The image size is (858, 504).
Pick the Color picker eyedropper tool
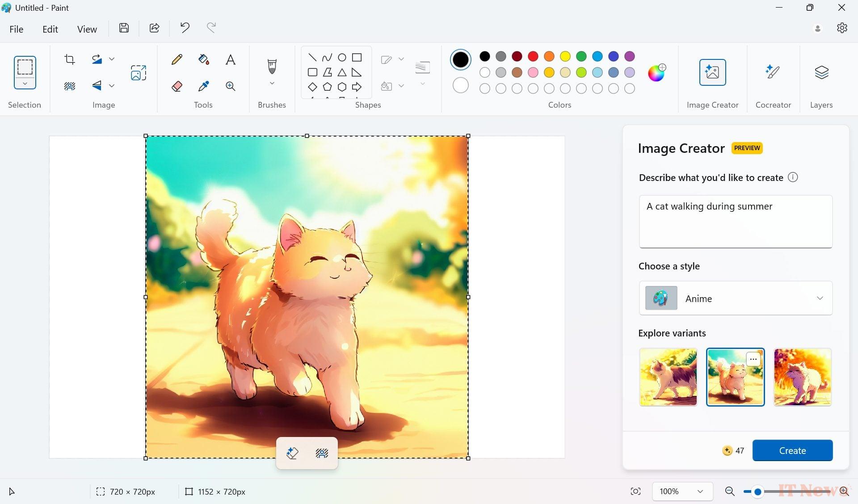204,86
